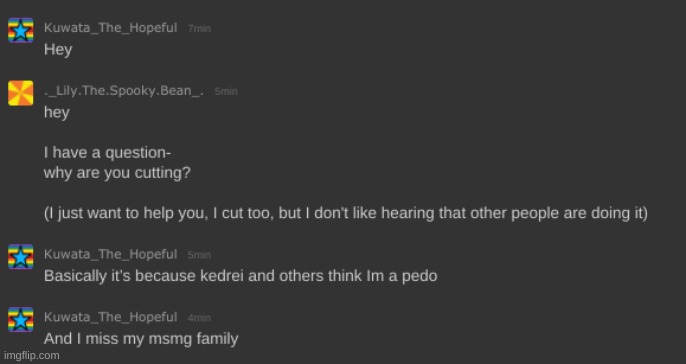The width and height of the screenshot is (686, 364).
Task: Click the "why are you cutting?" line
Action: point(117,173)
